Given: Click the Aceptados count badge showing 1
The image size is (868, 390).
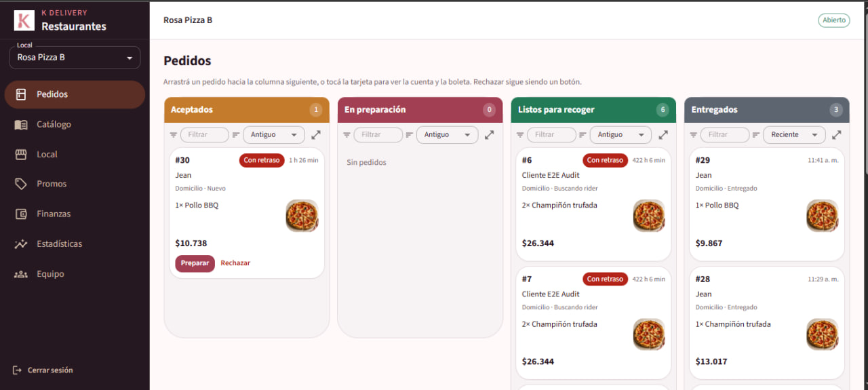Looking at the screenshot, I should [x=315, y=110].
